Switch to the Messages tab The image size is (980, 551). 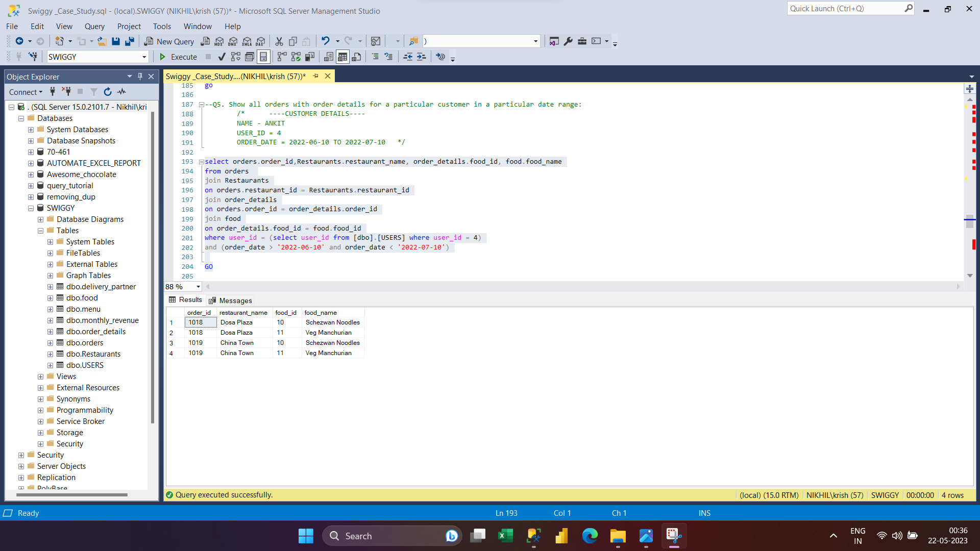point(231,300)
